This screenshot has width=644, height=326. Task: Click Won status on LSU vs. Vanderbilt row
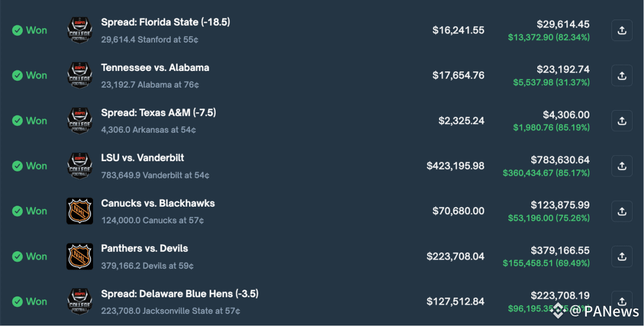tap(30, 166)
